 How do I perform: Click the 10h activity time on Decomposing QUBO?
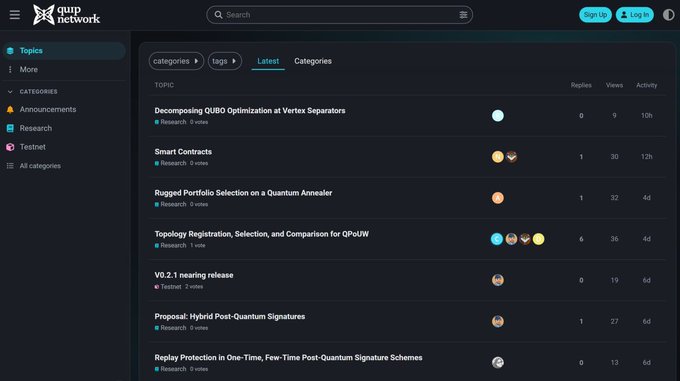pos(647,115)
